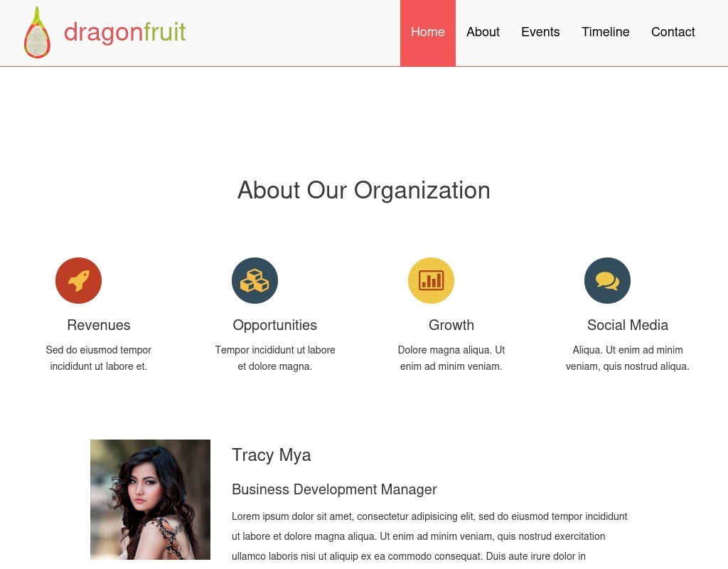Open the Contact nav link

673,32
